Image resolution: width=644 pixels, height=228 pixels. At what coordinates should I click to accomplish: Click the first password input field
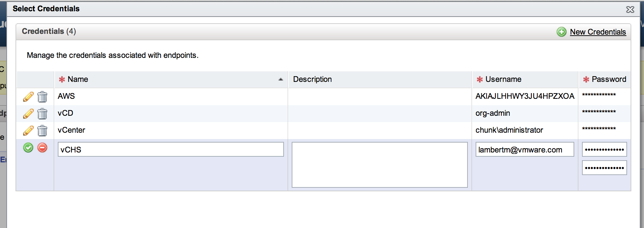coord(604,150)
